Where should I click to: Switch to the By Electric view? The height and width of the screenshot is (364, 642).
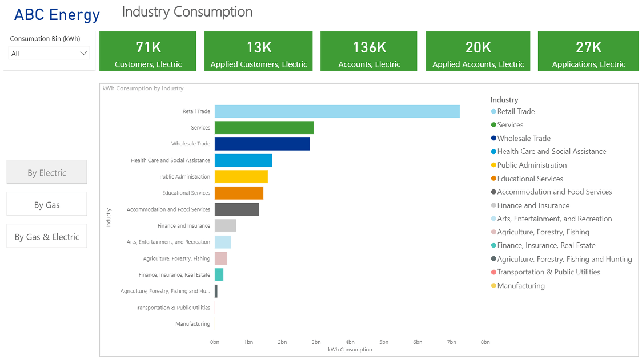(x=46, y=172)
